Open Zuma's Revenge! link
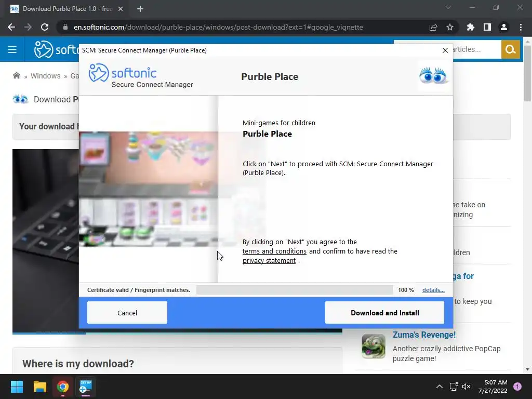The width and height of the screenshot is (532, 399). click(424, 335)
